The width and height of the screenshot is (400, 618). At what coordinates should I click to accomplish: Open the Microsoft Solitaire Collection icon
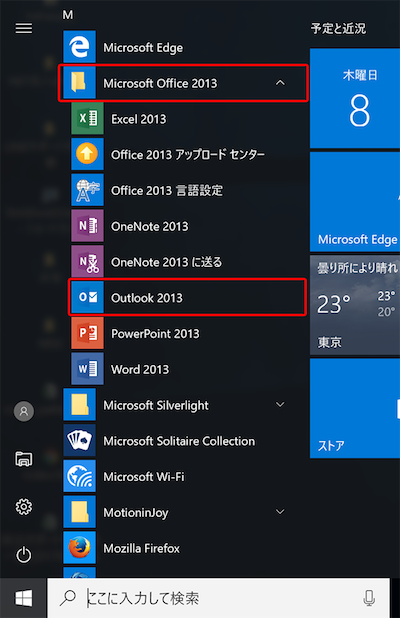[79, 441]
